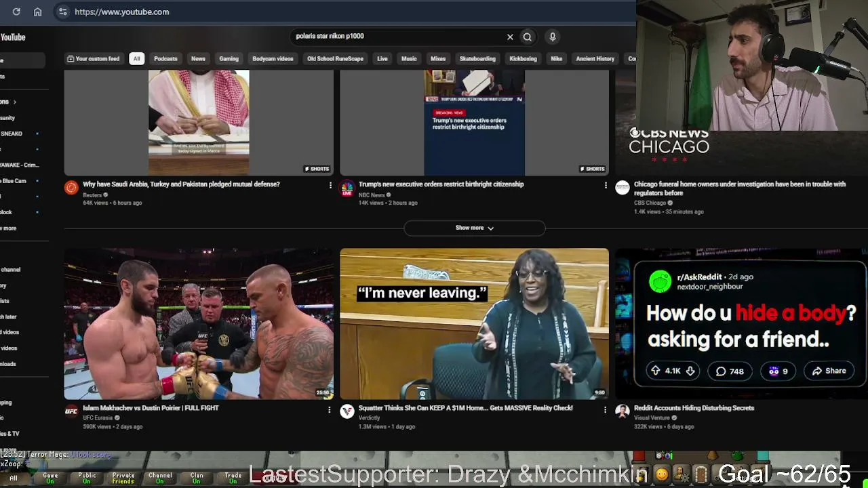Start voice search with the microphone icon
This screenshot has width=868, height=488.
tap(553, 37)
